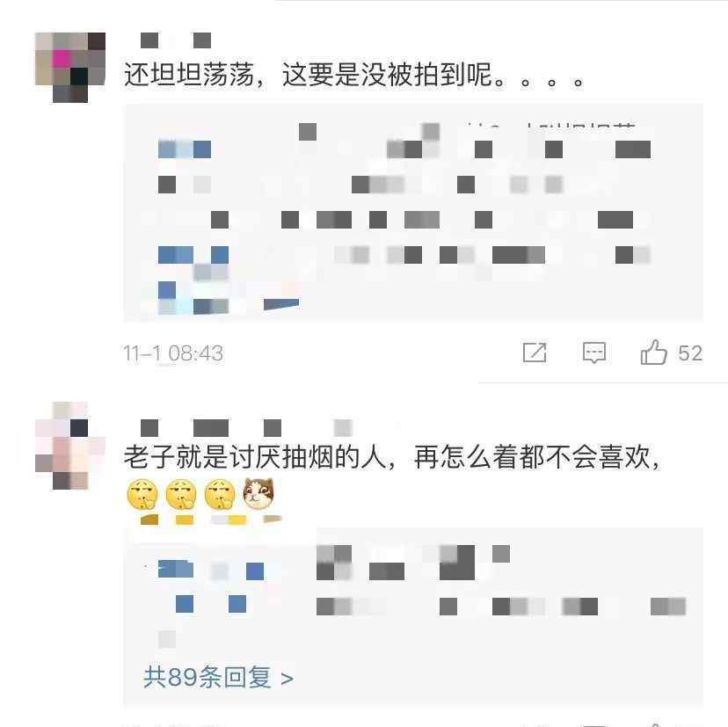Screen dimensions: 728x727
Task: Tap the second shushing emoji
Action: tap(181, 495)
